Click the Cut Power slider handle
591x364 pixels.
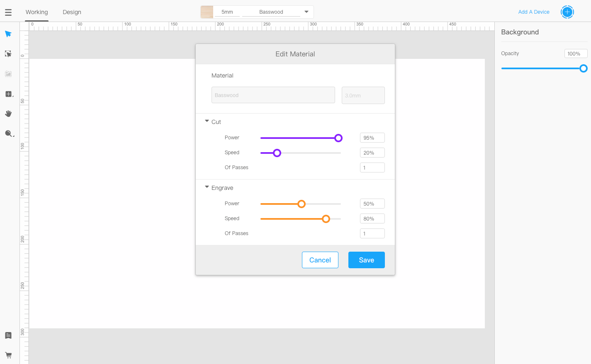(338, 138)
